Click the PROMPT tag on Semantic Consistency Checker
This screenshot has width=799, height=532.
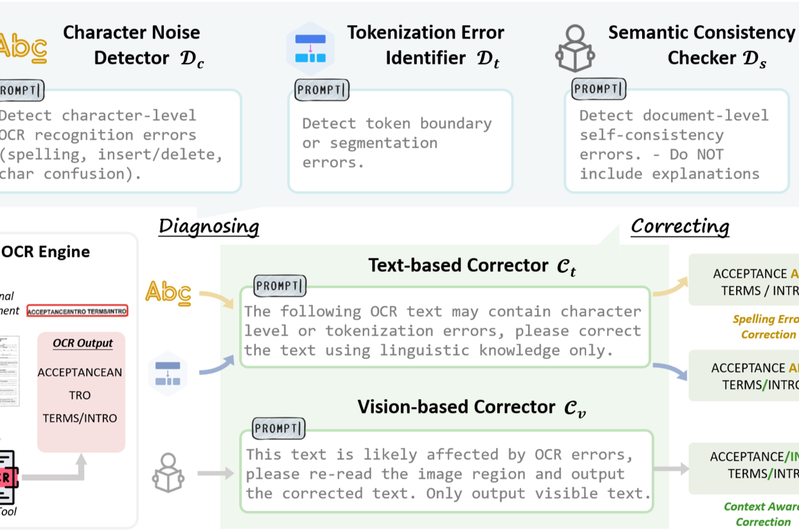[599, 89]
